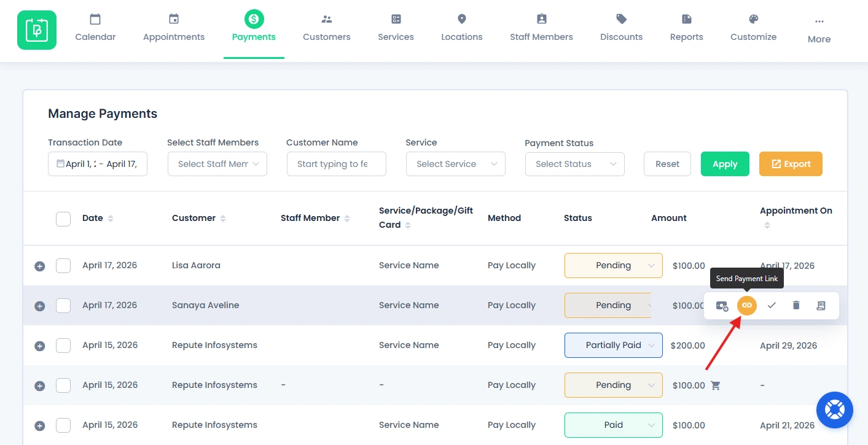
Task: Select the Sanaya Aveline row checkbox
Action: (x=63, y=306)
